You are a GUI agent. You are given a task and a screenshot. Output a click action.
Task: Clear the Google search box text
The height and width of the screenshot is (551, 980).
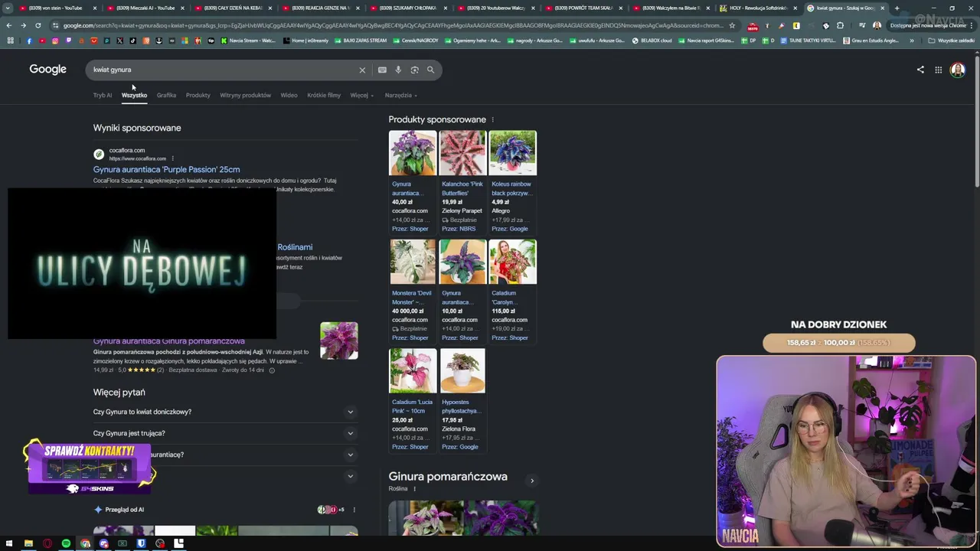[362, 70]
